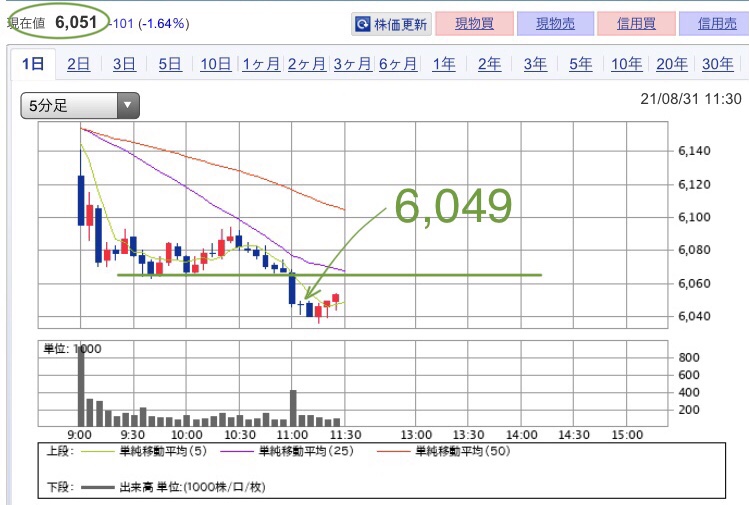Update the stock price with 株価更新
The image size is (749, 505).
point(391,24)
